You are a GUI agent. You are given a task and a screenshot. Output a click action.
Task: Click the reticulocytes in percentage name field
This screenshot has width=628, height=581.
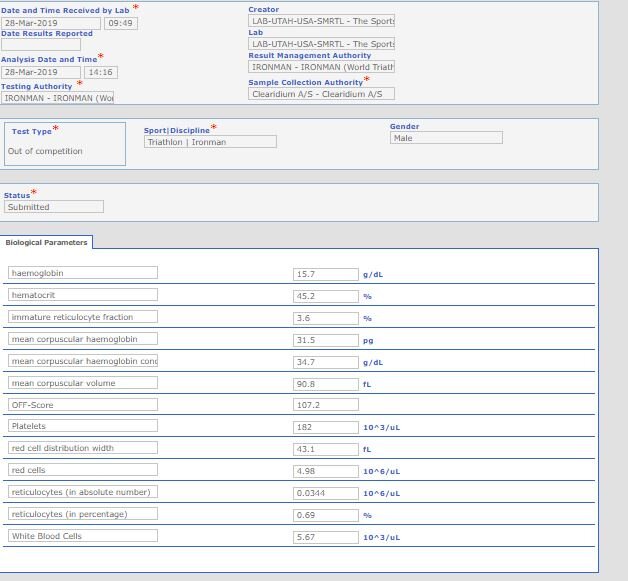[x=83, y=514]
